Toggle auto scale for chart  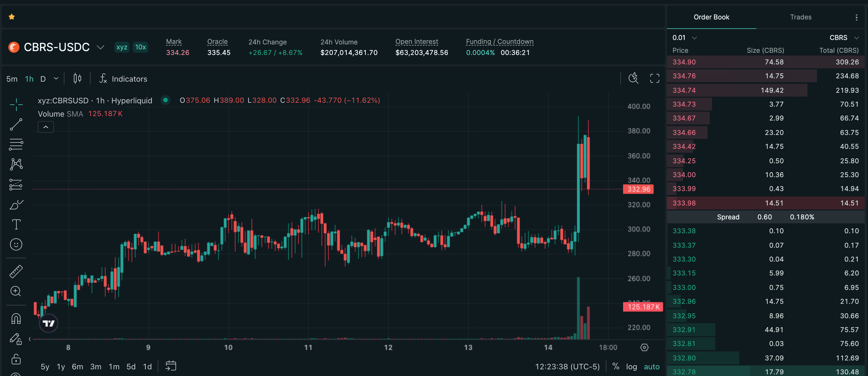pyautogui.click(x=652, y=367)
